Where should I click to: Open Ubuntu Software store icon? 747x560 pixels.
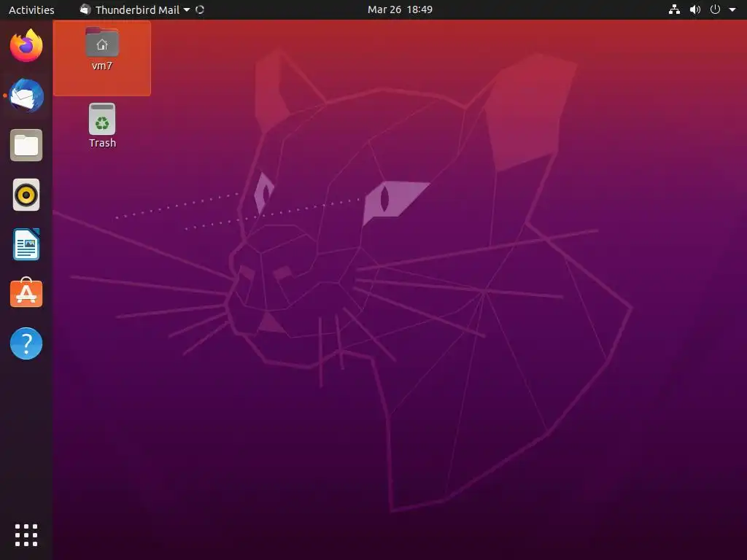pos(26,293)
